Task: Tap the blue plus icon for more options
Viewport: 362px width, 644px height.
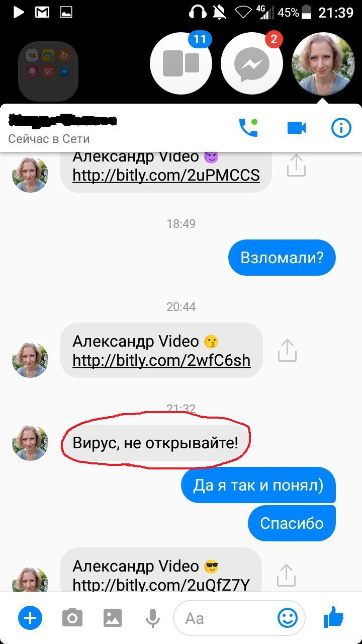Action: click(x=30, y=617)
